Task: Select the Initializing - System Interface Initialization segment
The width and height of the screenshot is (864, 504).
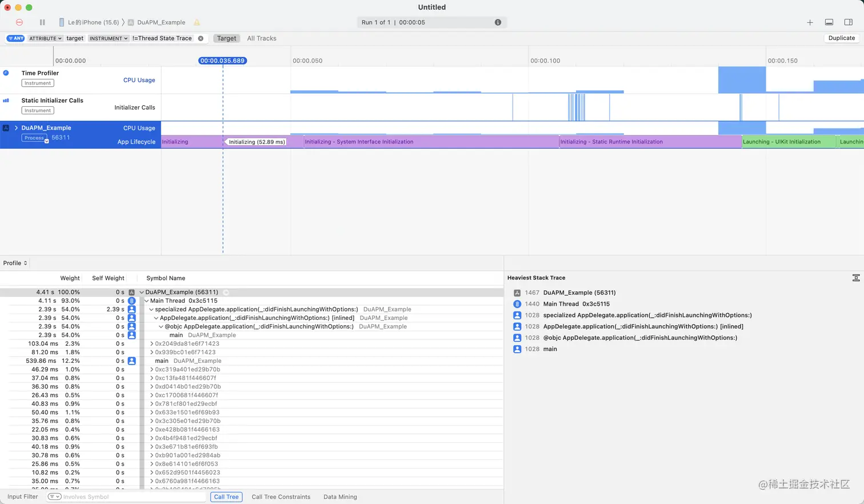Action: [x=431, y=142]
